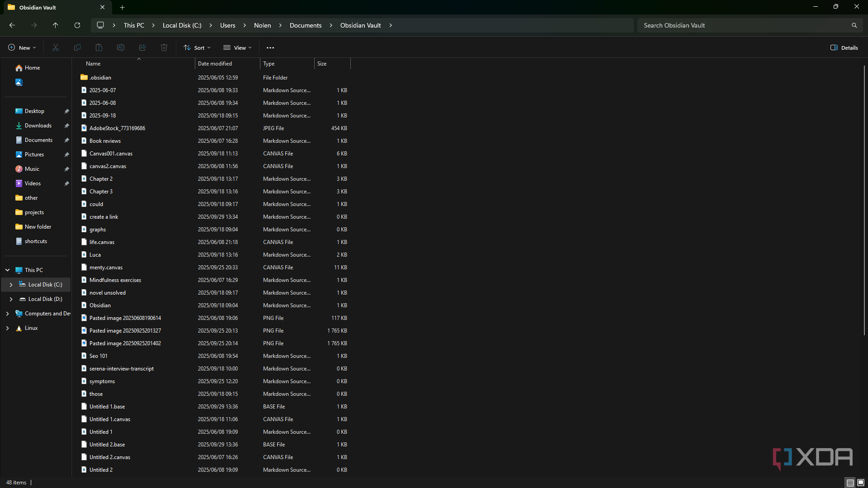
Task: Close the Obsidian Vault tab
Action: 103,7
